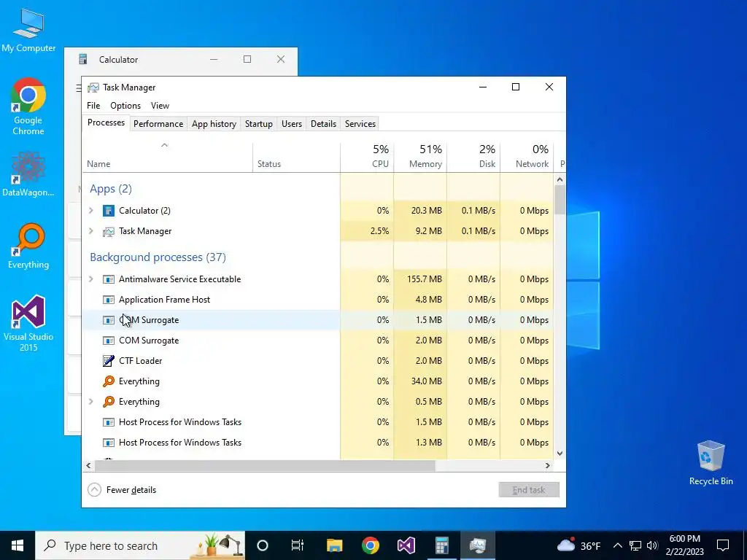Collapse to Fewer details view

coord(123,489)
